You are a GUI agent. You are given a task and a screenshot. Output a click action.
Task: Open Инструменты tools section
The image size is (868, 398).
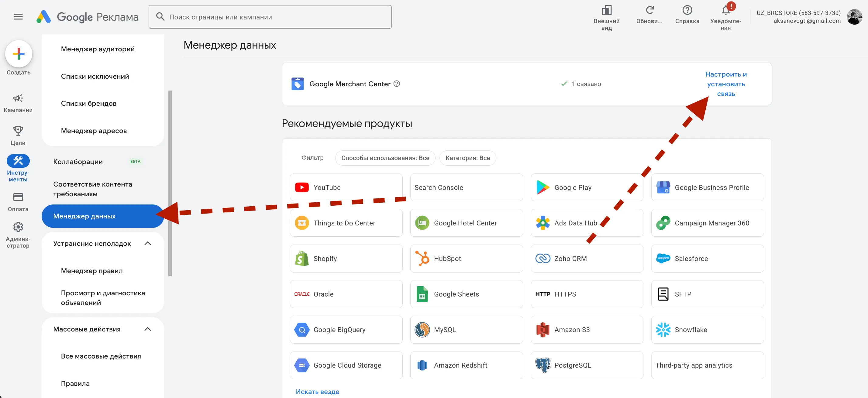pos(18,168)
